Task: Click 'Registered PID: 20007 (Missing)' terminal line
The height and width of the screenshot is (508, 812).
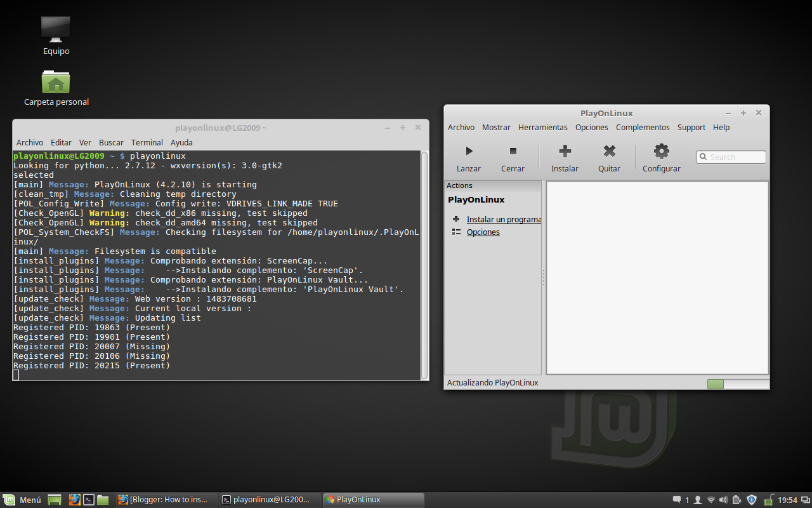Action: click(x=92, y=347)
